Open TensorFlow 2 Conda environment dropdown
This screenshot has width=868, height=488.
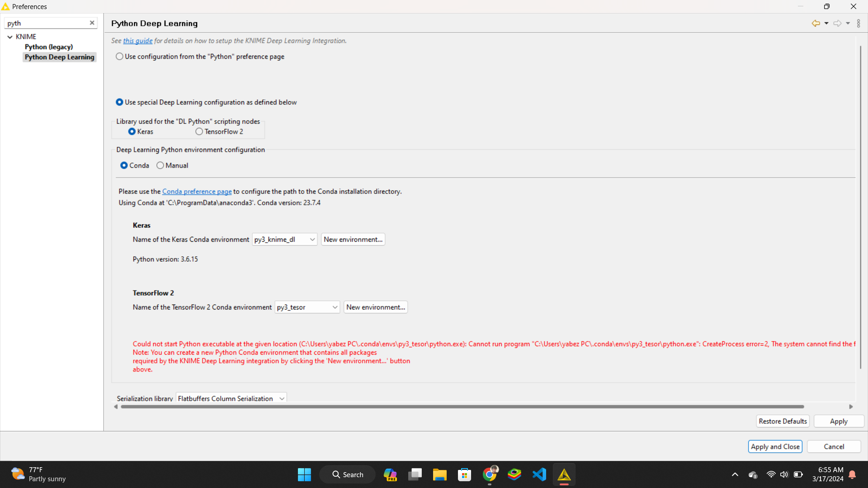[307, 307]
